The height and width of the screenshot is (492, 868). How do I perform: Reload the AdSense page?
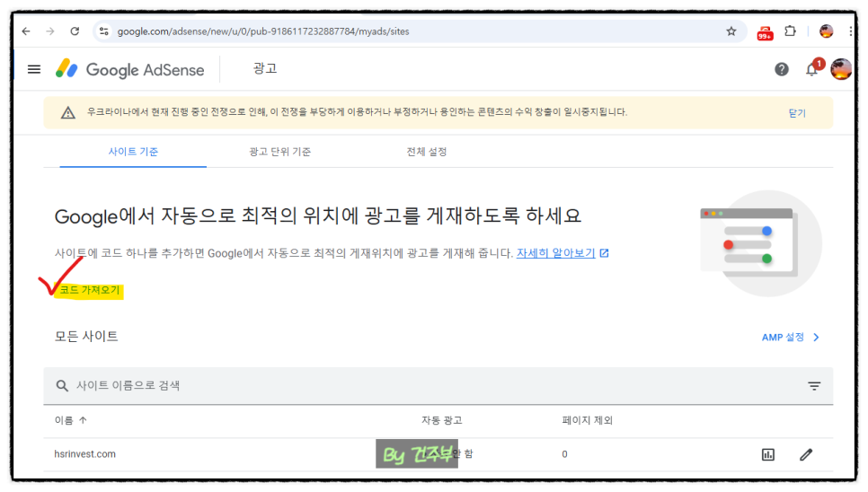[x=75, y=31]
